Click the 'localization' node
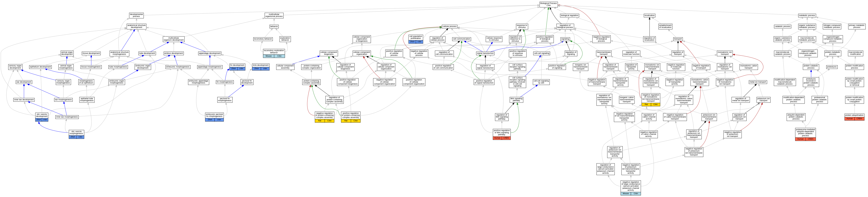Screen dimensions: 868x197 pyautogui.click(x=649, y=16)
